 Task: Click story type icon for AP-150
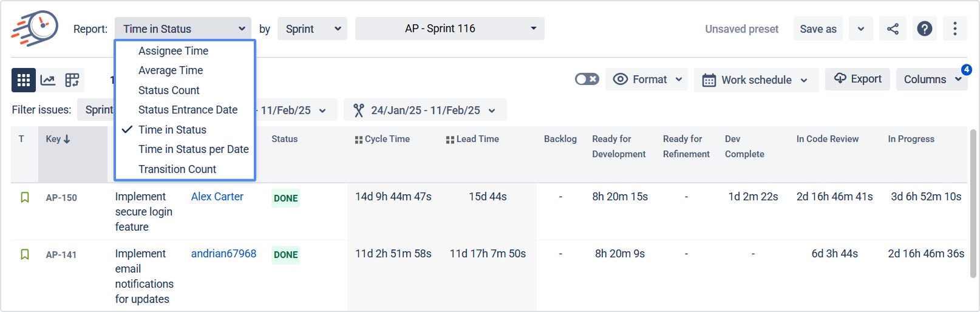[25, 198]
